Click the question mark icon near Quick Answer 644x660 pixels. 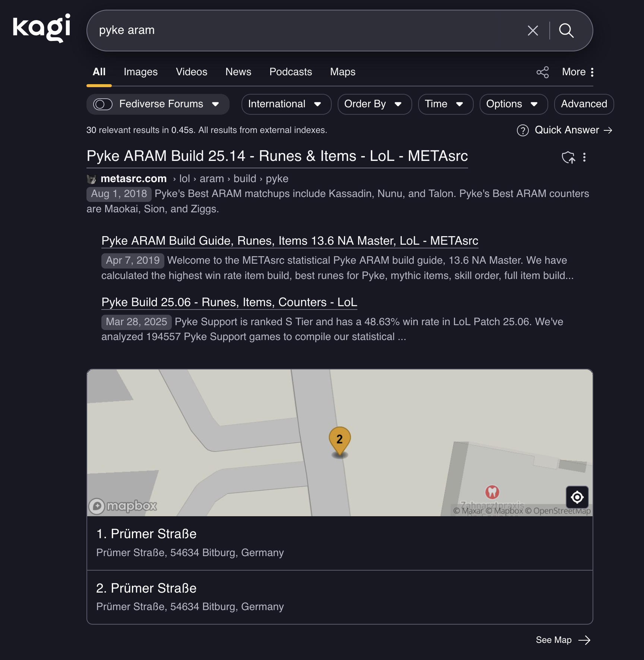pos(522,130)
